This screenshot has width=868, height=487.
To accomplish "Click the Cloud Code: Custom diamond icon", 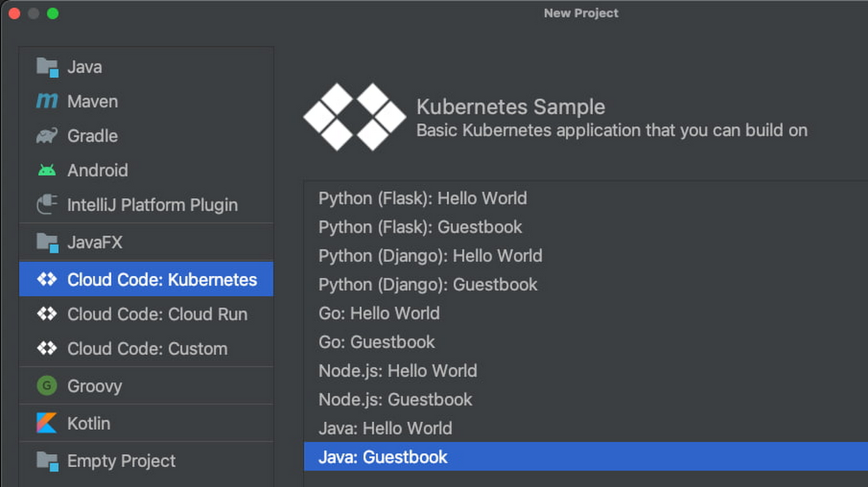I will (47, 348).
